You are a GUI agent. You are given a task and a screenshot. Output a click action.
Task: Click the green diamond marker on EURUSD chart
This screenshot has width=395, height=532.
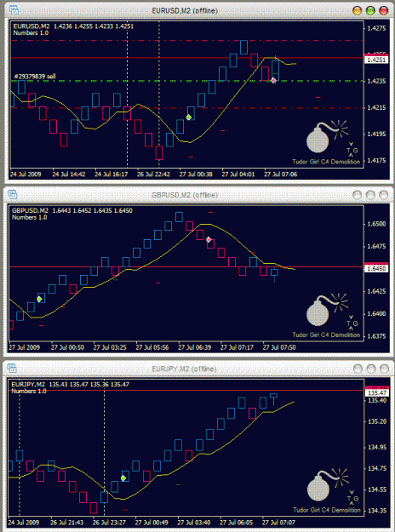(189, 117)
